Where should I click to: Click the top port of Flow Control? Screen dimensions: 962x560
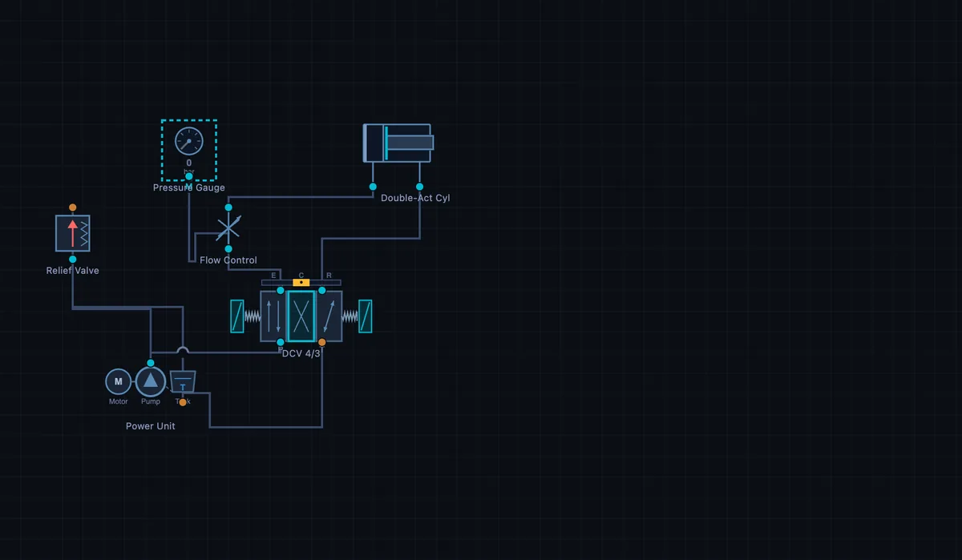(x=228, y=207)
